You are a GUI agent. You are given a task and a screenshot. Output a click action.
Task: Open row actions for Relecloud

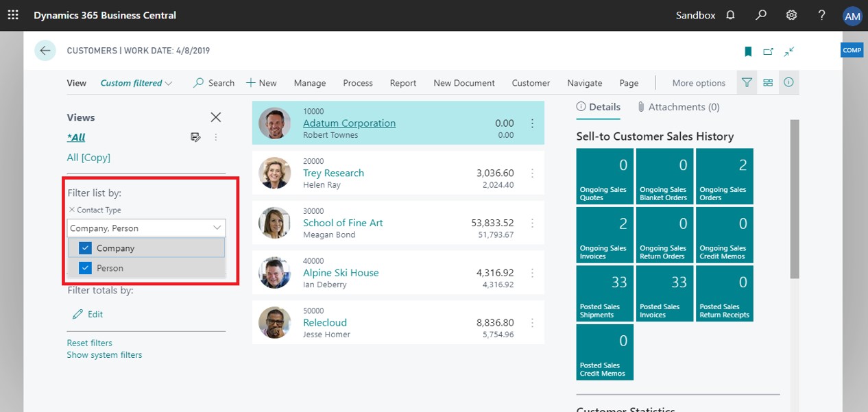pyautogui.click(x=532, y=323)
